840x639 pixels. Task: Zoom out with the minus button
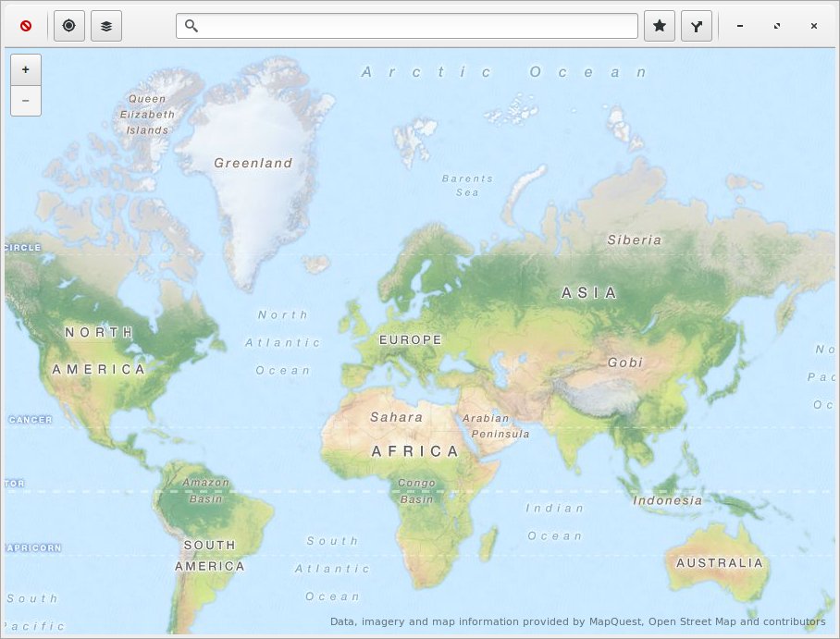pyautogui.click(x=26, y=101)
